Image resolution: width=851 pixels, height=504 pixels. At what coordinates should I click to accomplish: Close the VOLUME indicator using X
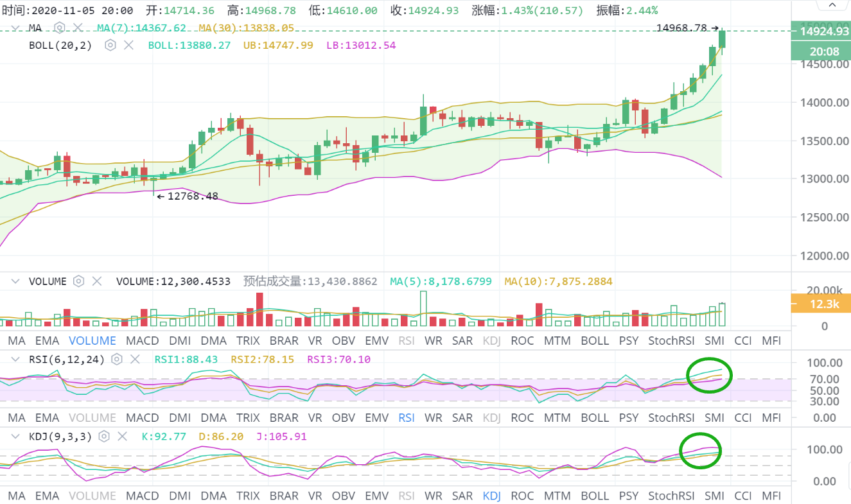(97, 281)
